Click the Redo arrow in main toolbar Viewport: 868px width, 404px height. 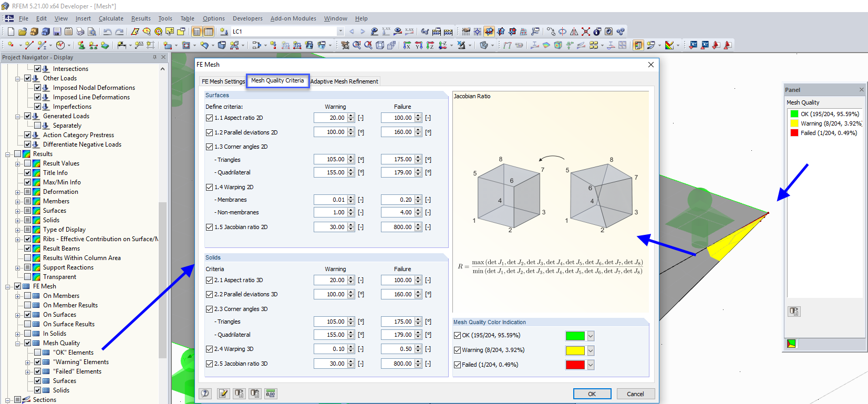pos(119,32)
